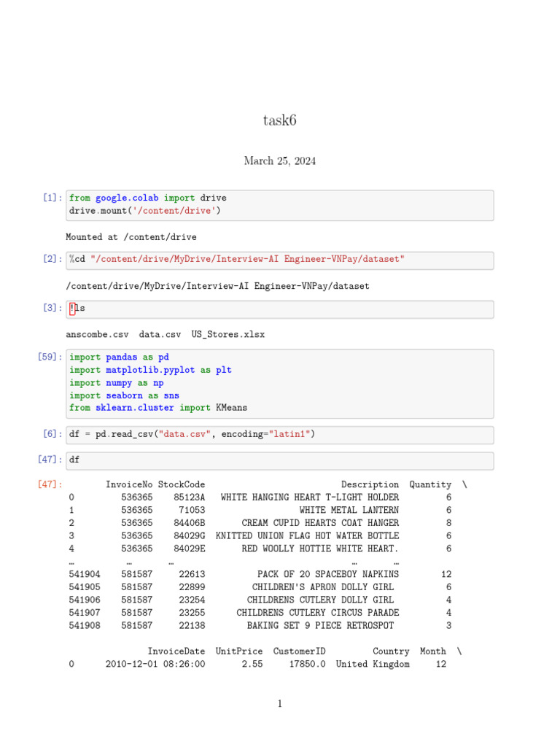Click cell label [6]:
560x747 pixels.
(x=52, y=433)
